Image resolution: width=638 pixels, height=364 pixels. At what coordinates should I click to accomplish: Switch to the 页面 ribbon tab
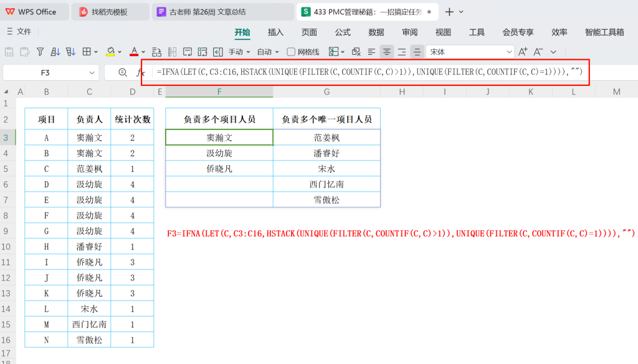(x=309, y=32)
